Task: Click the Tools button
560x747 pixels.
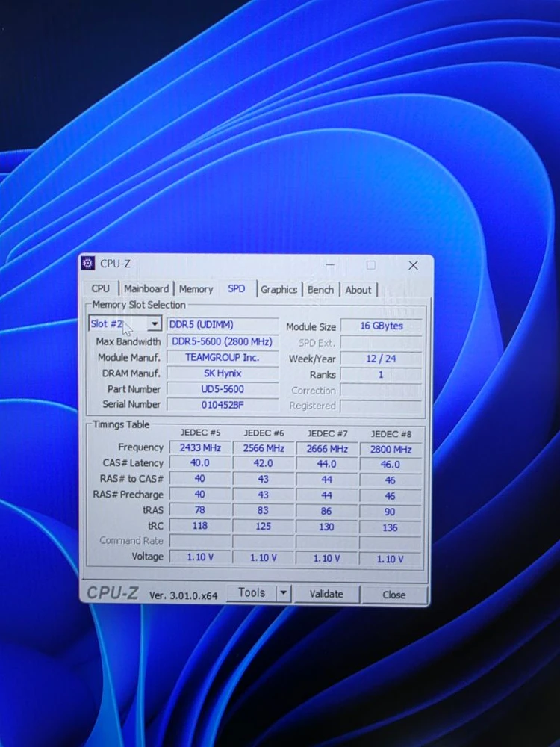Action: 252,592
